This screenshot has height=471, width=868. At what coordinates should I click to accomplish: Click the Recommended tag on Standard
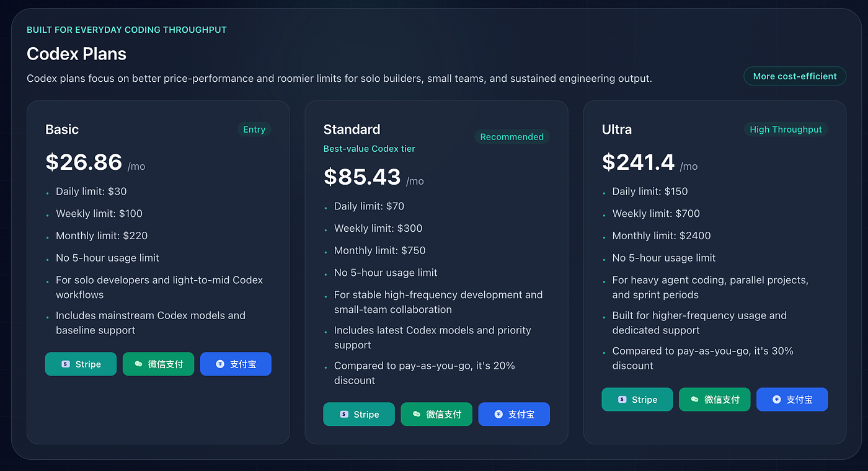pyautogui.click(x=512, y=137)
